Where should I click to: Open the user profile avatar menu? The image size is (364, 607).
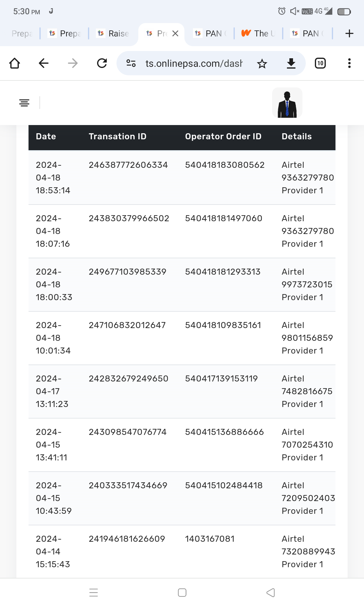(x=287, y=103)
